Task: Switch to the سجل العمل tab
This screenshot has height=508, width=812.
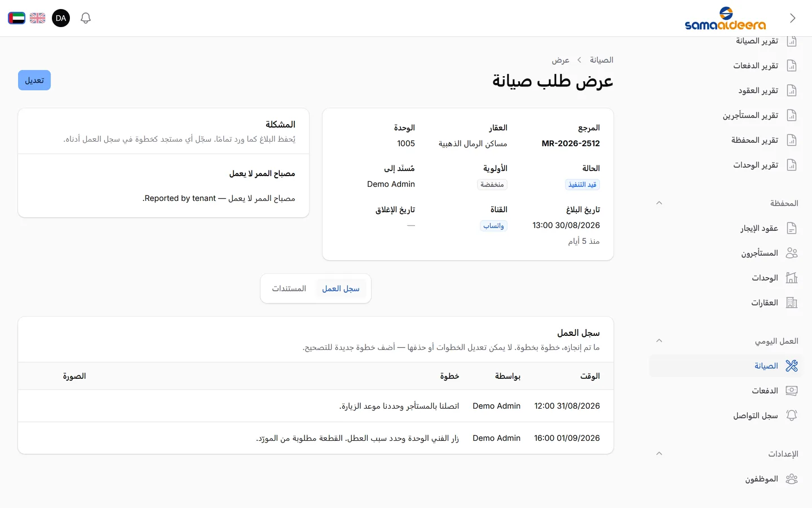Action: [x=341, y=288]
